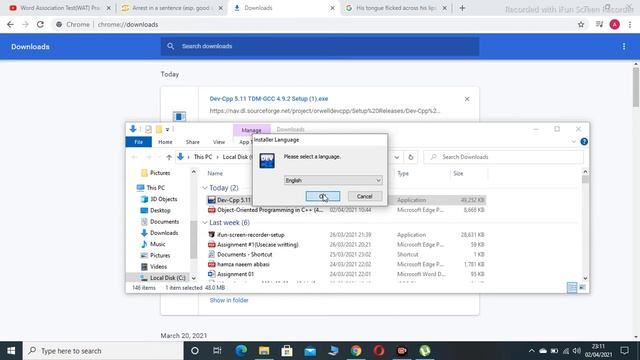Open Chrome reading list icon
Viewport: 640px width, 360px height.
tap(599, 24)
